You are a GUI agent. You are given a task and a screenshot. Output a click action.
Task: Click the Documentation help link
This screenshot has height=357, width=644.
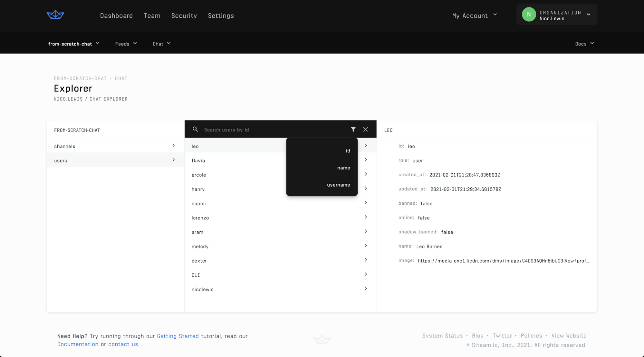point(77,344)
